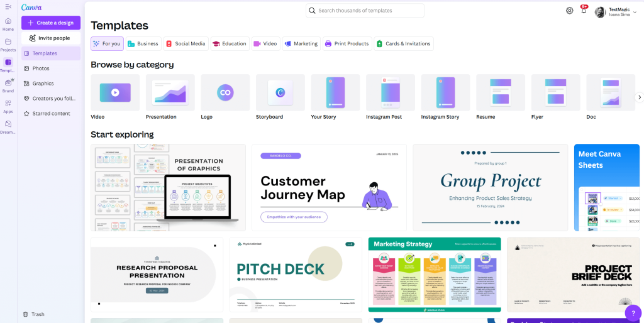Open Presentation of Graphics template
The height and width of the screenshot is (323, 644).
(x=168, y=187)
